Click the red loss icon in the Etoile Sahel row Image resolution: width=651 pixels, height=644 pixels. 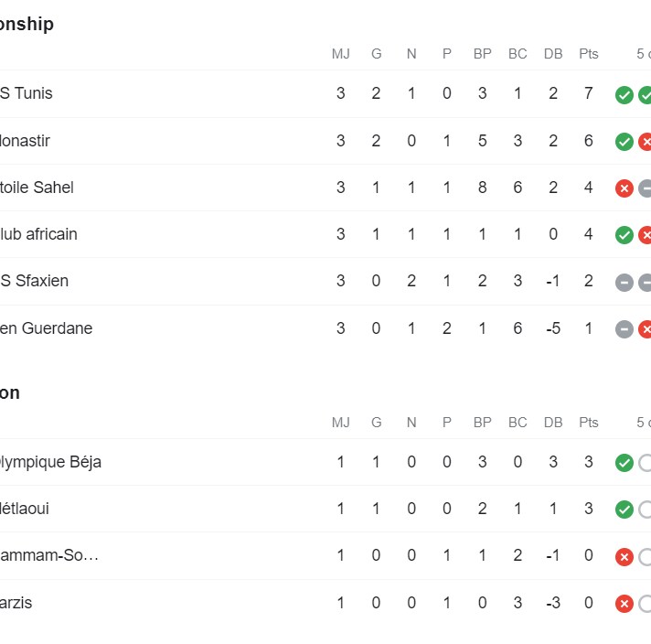click(x=624, y=188)
